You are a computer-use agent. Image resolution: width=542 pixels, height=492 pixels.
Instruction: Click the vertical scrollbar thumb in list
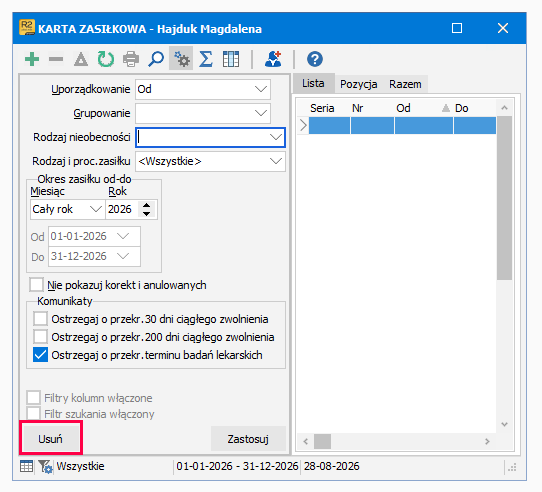504,198
